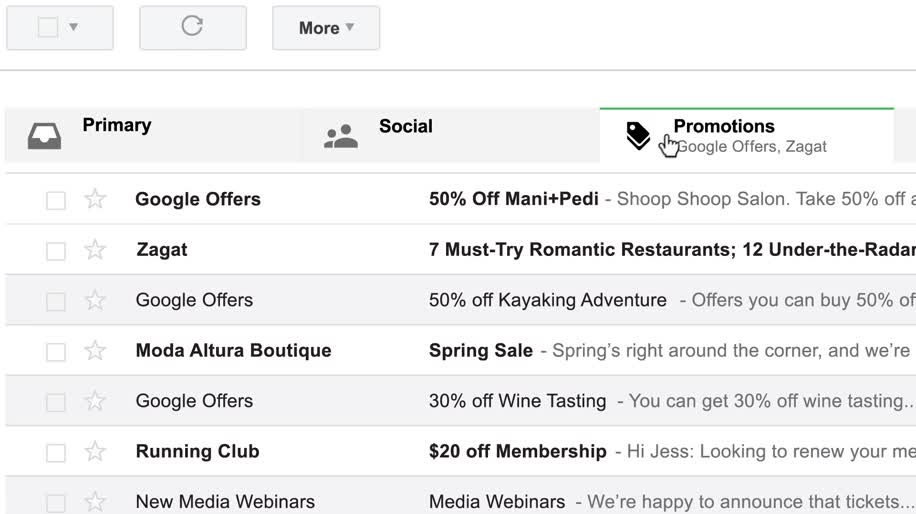Switch to the Social tab
This screenshot has width=916, height=514.
point(405,127)
